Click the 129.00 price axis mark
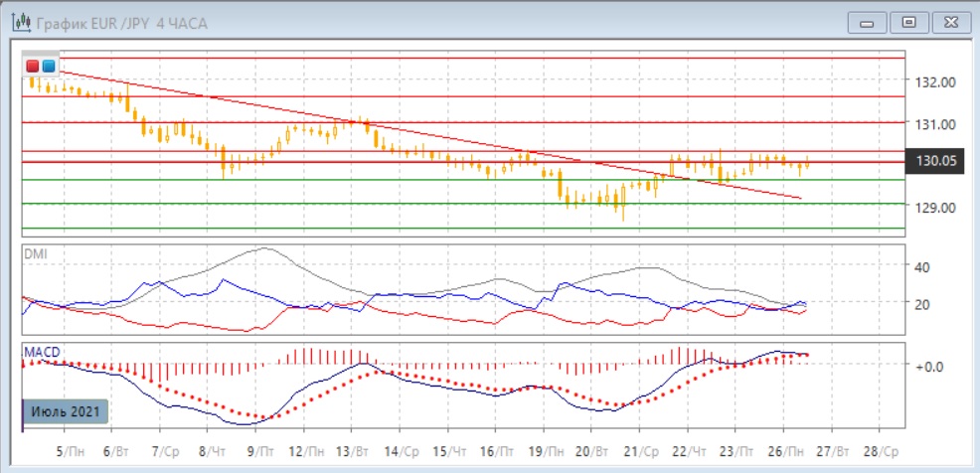Image resolution: width=980 pixels, height=473 pixels. pyautogui.click(x=935, y=207)
